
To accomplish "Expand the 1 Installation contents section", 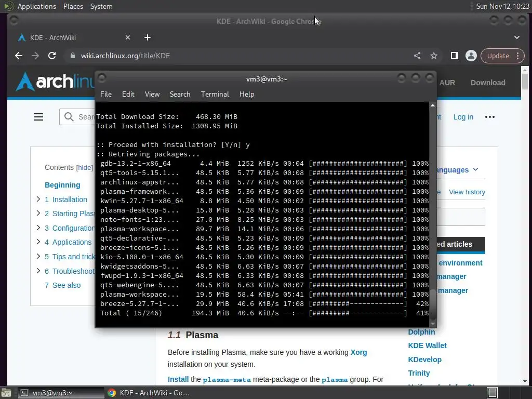I will click(x=38, y=199).
